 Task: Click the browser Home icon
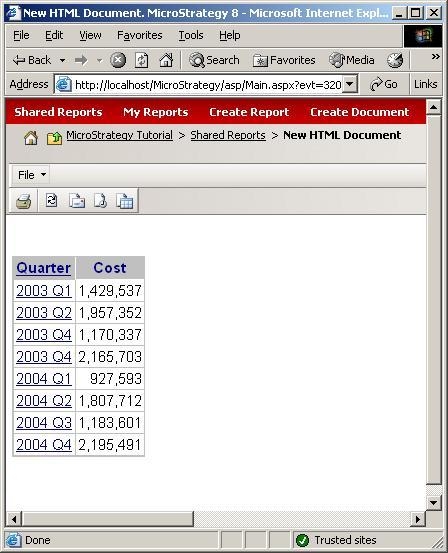(x=166, y=60)
